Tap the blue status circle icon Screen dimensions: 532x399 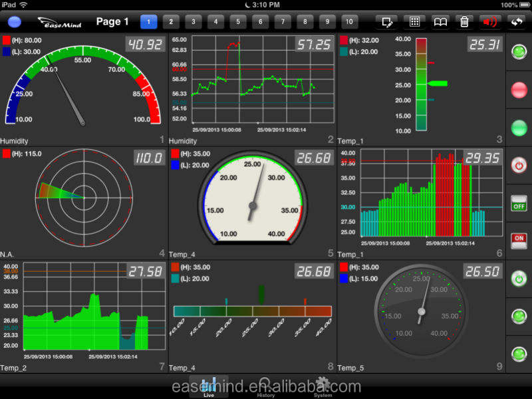pyautogui.click(x=14, y=22)
